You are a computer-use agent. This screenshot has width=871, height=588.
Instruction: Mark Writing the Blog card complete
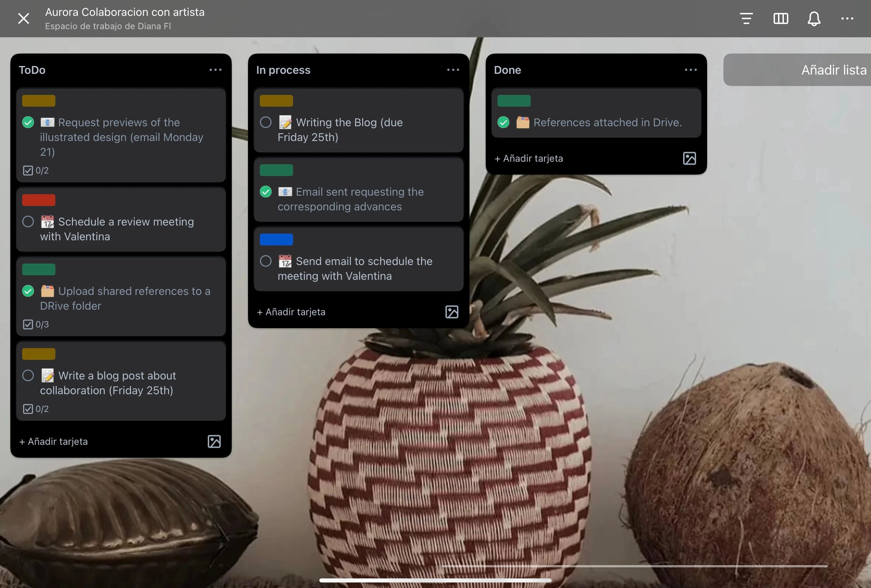(x=266, y=122)
